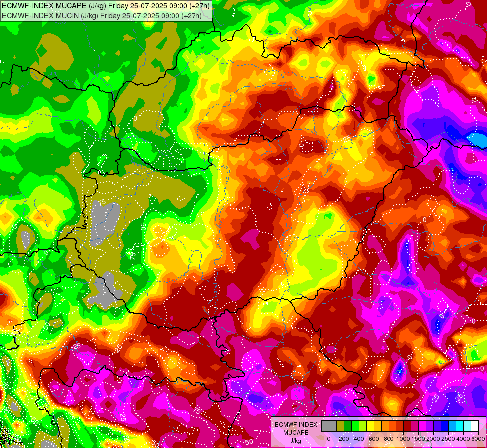Click the legend tick label 6000

tap(478, 439)
